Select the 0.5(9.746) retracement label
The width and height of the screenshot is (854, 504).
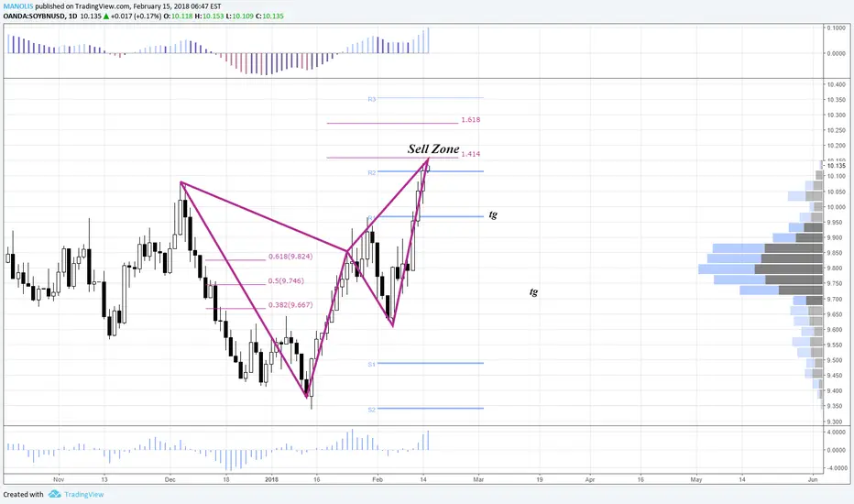click(286, 281)
